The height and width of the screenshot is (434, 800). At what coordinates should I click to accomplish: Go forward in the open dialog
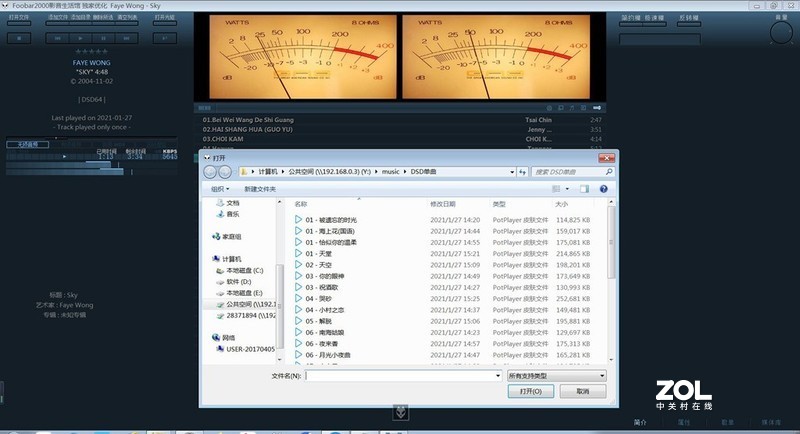(x=224, y=172)
